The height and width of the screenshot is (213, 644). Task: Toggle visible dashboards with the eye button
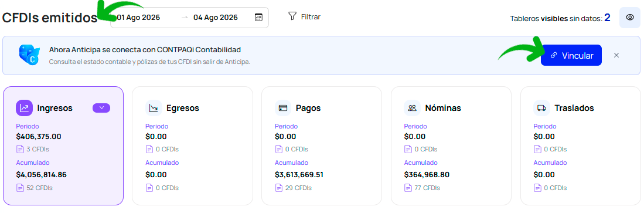629,18
